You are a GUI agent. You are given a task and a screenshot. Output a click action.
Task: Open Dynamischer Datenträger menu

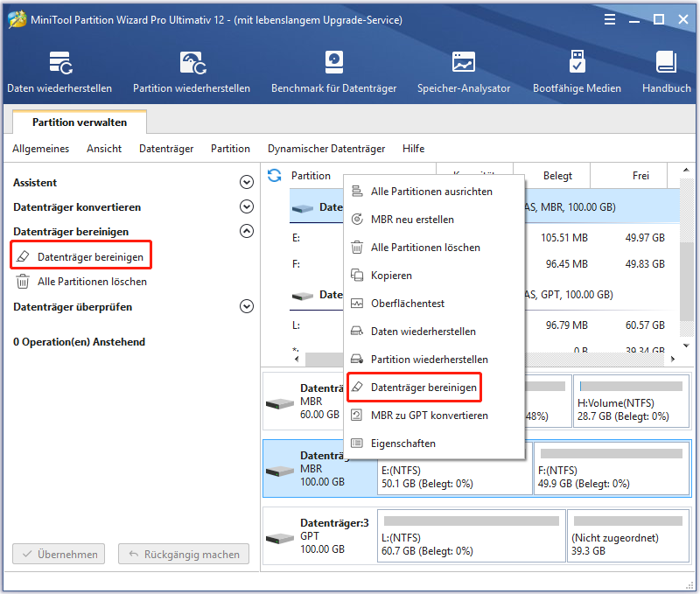pyautogui.click(x=326, y=149)
